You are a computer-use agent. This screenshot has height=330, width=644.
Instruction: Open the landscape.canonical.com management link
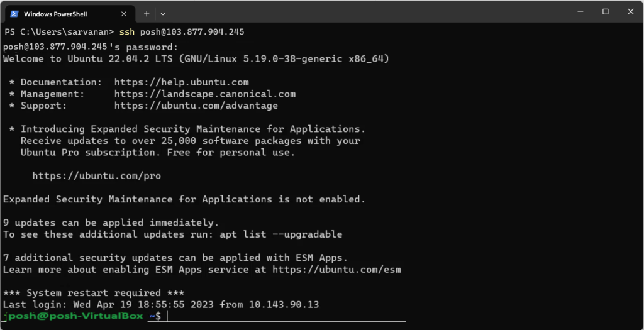coord(204,94)
